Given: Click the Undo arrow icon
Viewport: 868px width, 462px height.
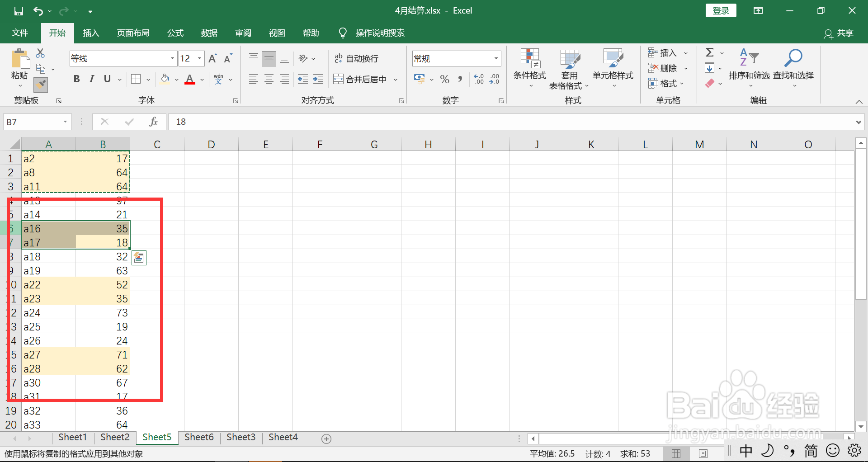Looking at the screenshot, I should click(x=38, y=11).
